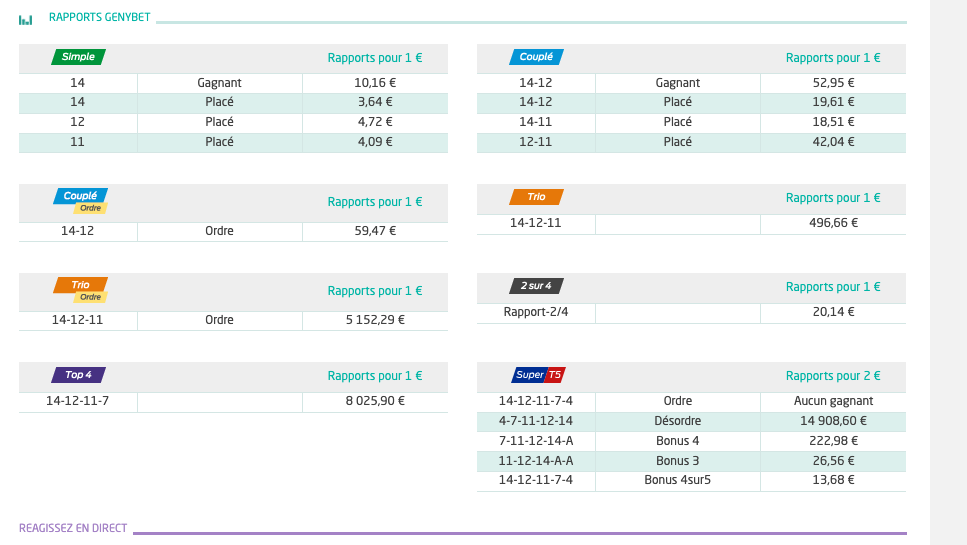Click the Bonus 4sur5 label

pos(677,480)
